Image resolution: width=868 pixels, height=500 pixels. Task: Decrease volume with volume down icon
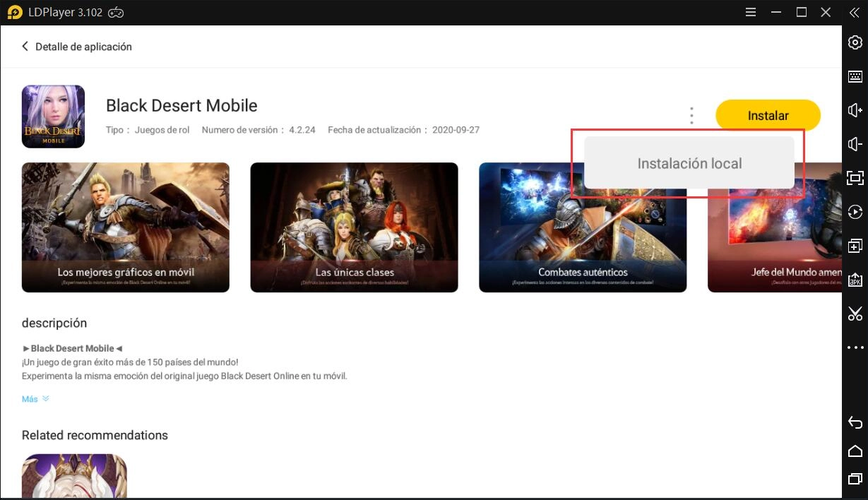coord(855,144)
